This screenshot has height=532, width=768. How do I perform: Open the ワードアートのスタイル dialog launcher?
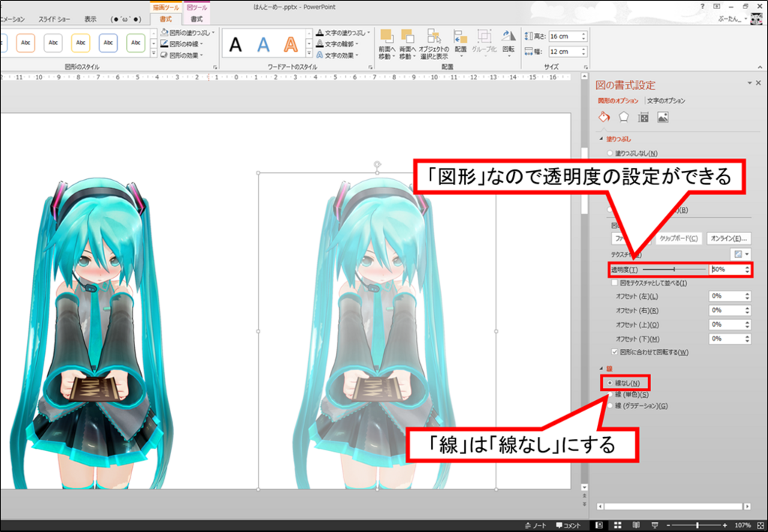pos(370,67)
